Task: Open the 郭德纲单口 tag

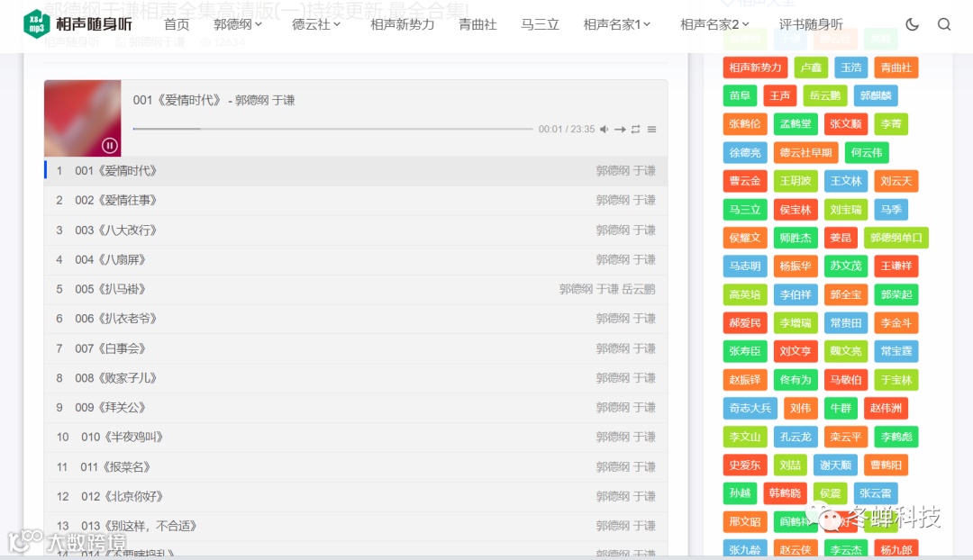Action: pyautogui.click(x=896, y=238)
